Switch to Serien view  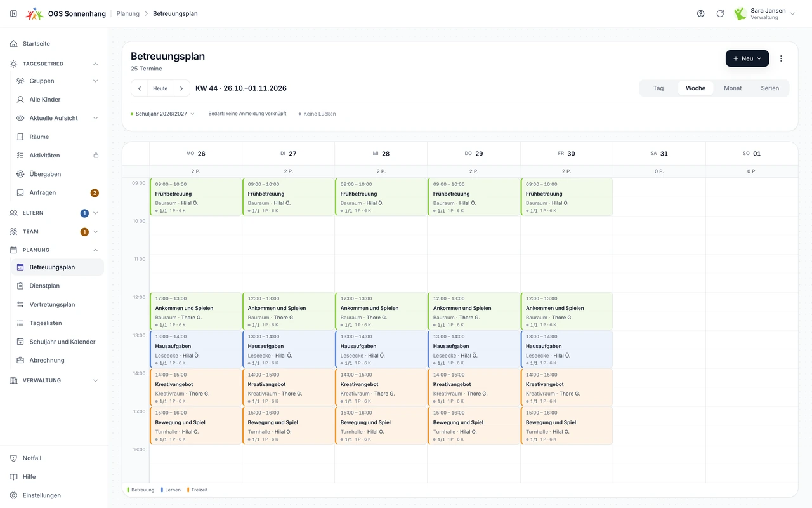click(x=770, y=88)
